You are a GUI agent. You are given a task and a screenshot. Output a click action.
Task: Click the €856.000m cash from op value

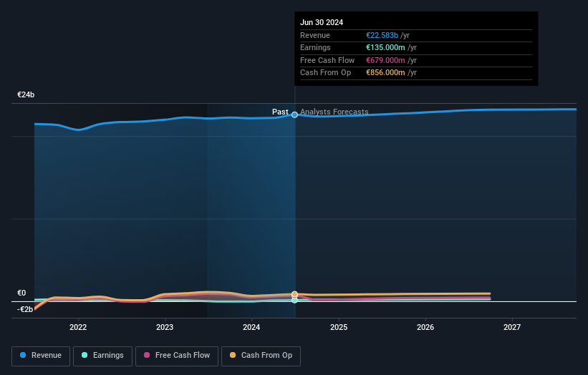[x=385, y=73]
